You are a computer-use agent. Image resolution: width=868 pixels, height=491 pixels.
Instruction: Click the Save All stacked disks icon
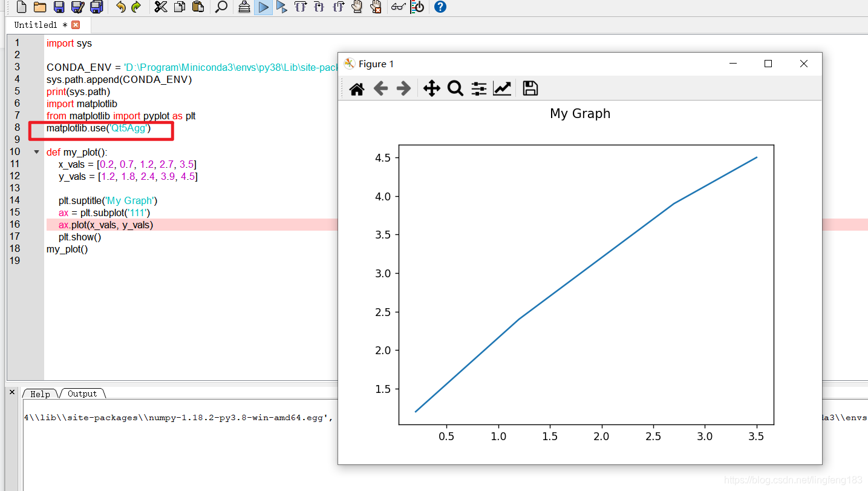tap(96, 7)
